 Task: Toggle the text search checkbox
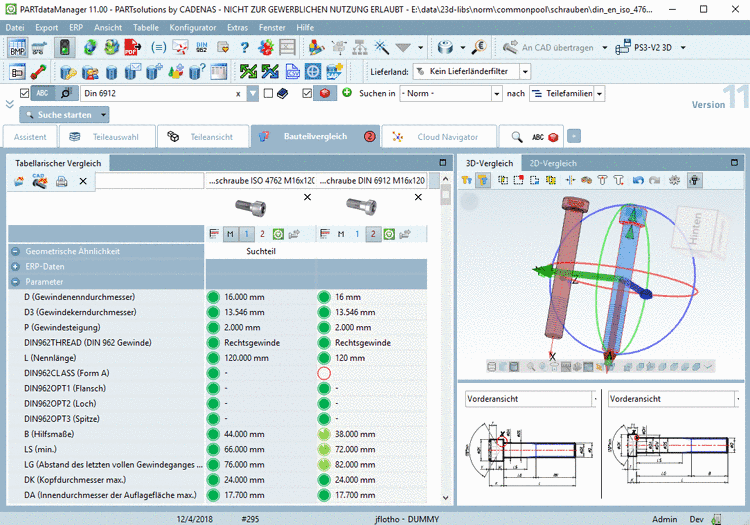(24, 93)
